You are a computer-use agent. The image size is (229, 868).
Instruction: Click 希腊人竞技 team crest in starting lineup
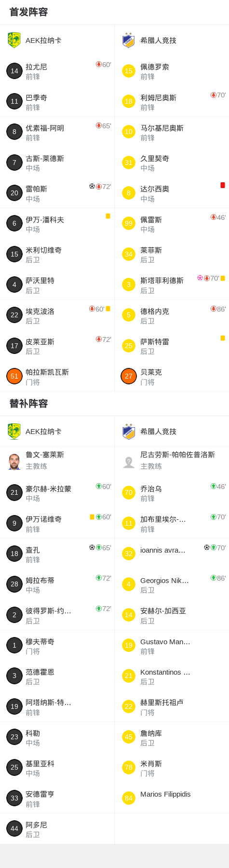pyautogui.click(x=128, y=40)
